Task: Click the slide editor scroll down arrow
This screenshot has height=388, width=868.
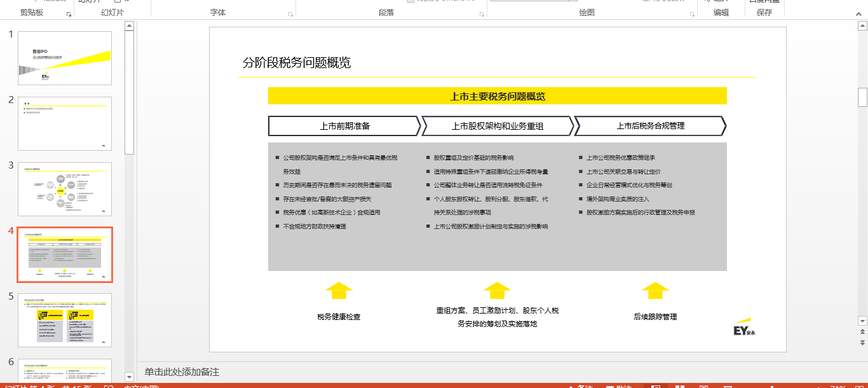Action: tap(862, 321)
